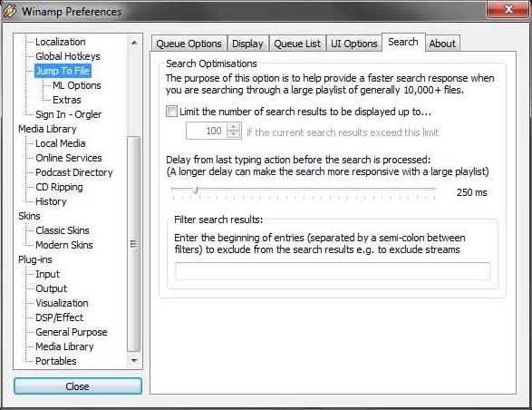Select the Media Library category heading
The width and height of the screenshot is (532, 410).
[x=47, y=129]
